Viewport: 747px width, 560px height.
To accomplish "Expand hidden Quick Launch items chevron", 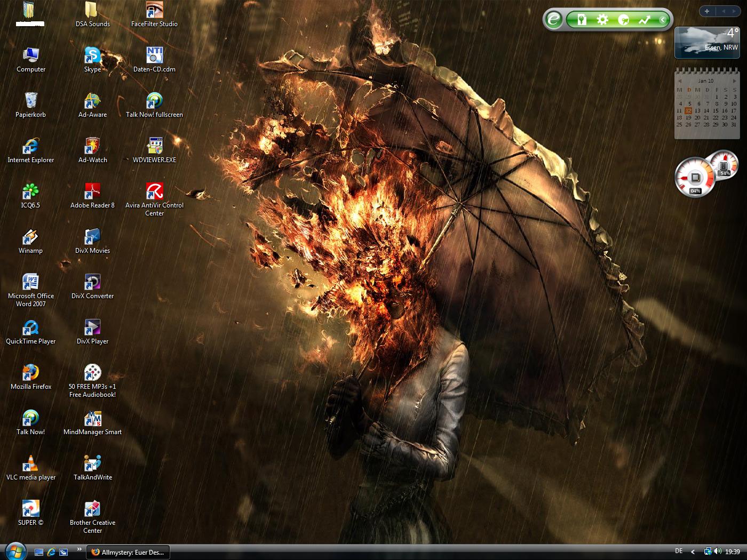I will point(80,549).
